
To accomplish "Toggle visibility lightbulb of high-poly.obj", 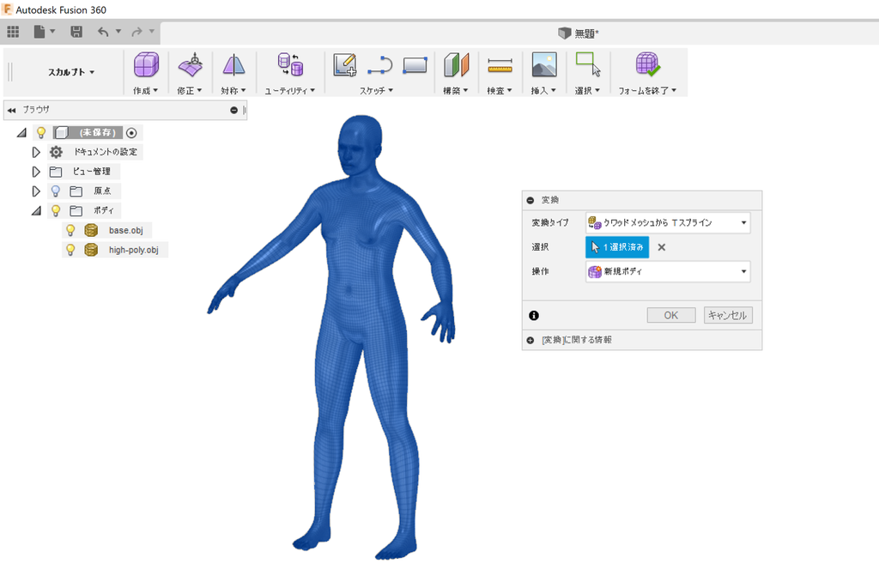I will tap(70, 250).
